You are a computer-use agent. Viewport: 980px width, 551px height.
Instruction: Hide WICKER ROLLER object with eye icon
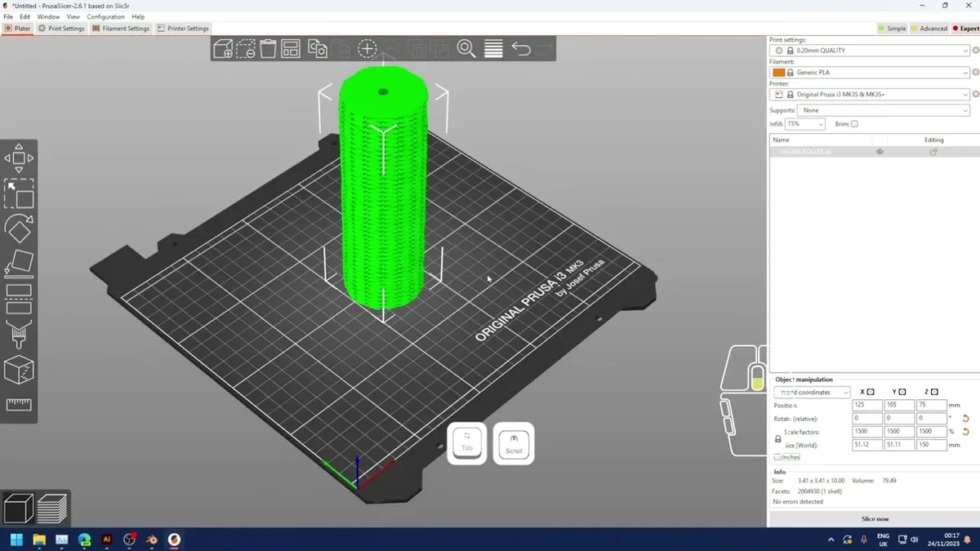point(880,152)
